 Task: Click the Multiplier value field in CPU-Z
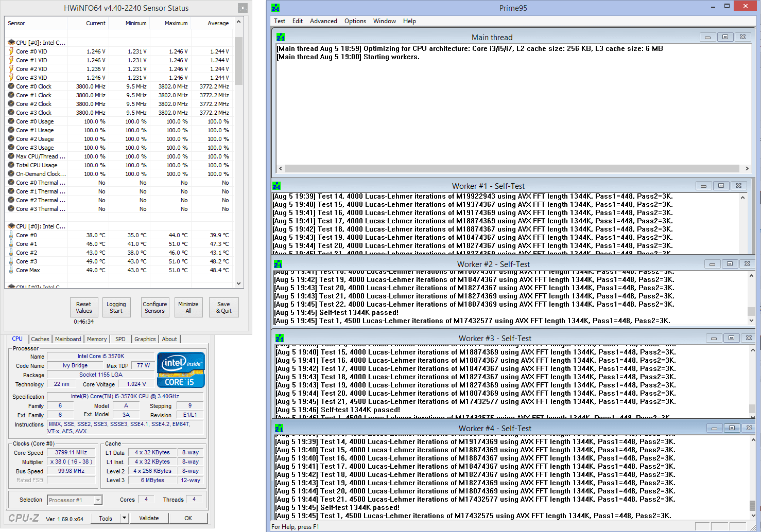(x=71, y=462)
